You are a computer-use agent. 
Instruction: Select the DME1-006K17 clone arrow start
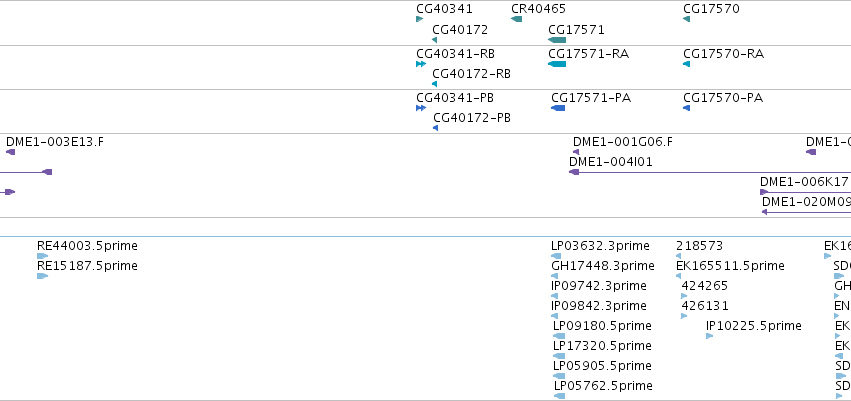click(764, 192)
